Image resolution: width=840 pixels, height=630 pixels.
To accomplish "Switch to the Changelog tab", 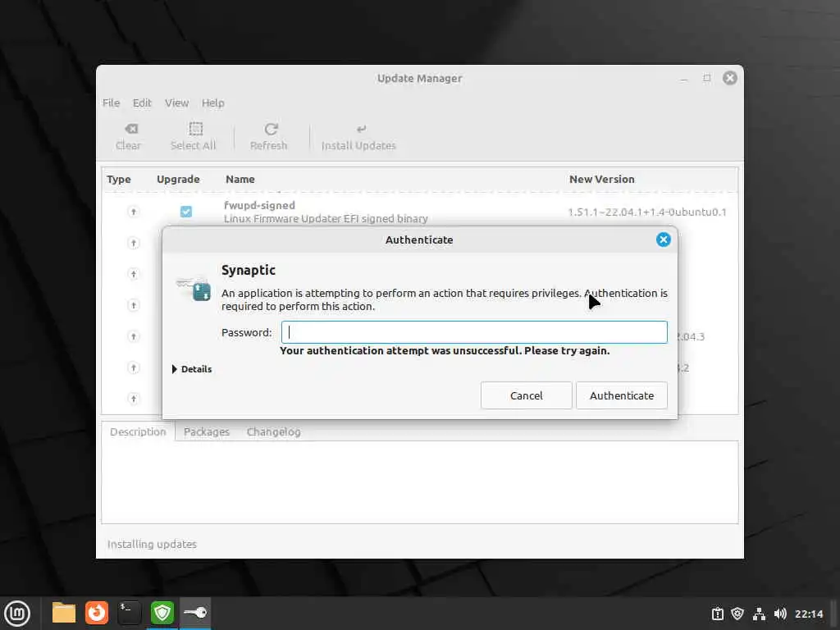I will [273, 431].
